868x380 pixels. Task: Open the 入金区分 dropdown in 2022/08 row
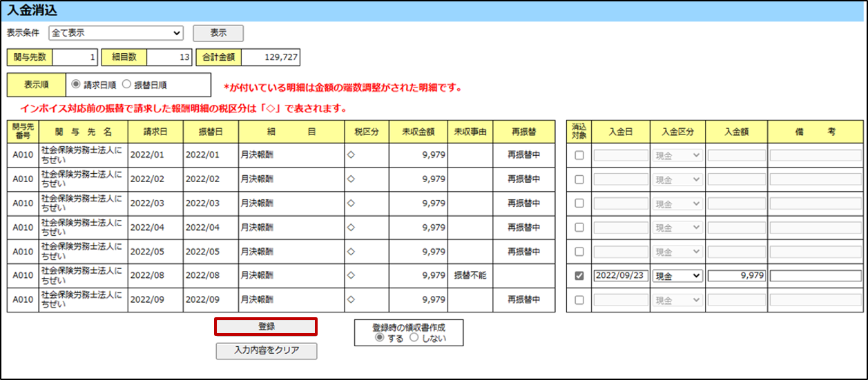(x=677, y=276)
